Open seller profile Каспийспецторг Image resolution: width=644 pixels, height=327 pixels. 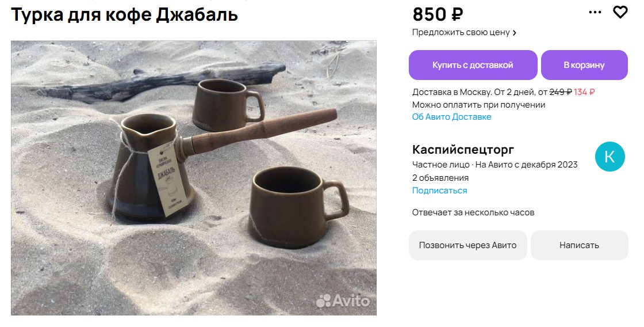pos(463,149)
